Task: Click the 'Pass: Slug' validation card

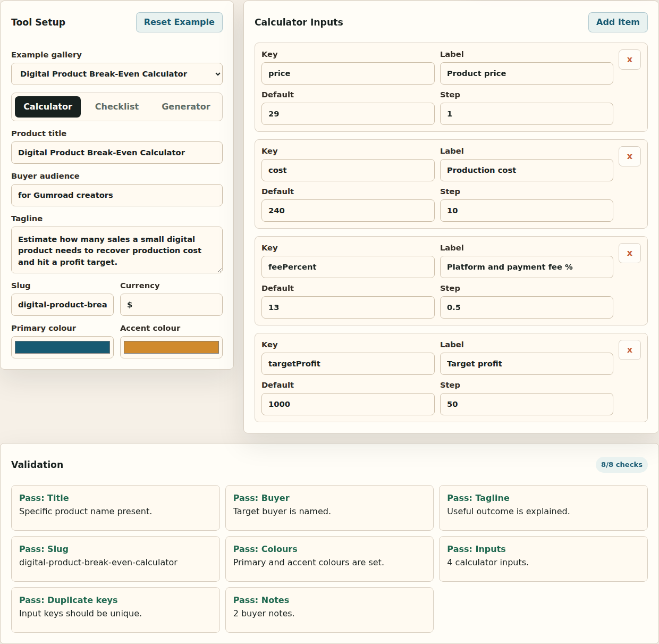Action: coord(115,559)
